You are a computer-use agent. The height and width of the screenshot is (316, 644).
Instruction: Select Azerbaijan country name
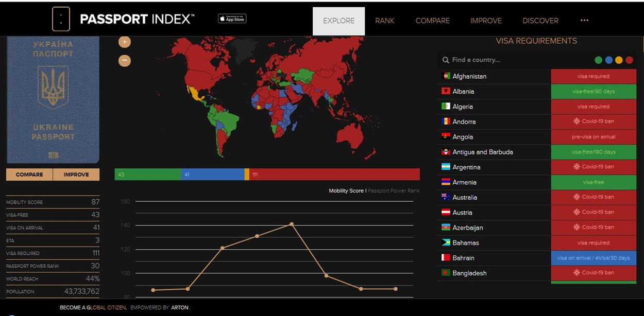pos(468,227)
